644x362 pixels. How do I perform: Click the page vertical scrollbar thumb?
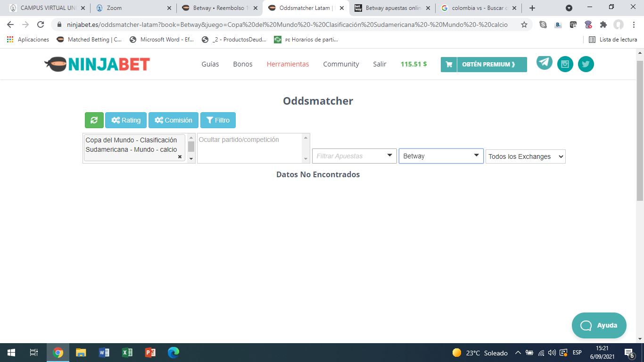640,130
